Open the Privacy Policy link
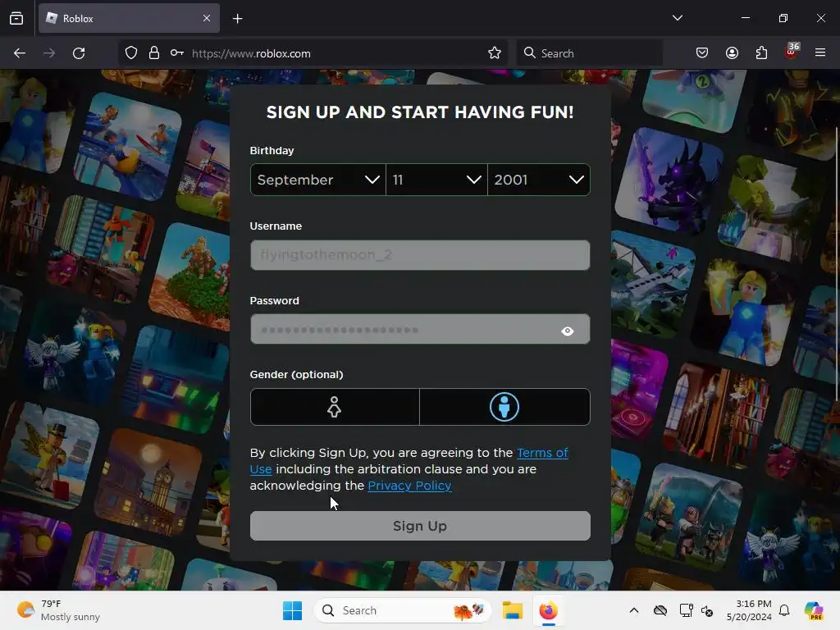The image size is (840, 630). coord(410,486)
